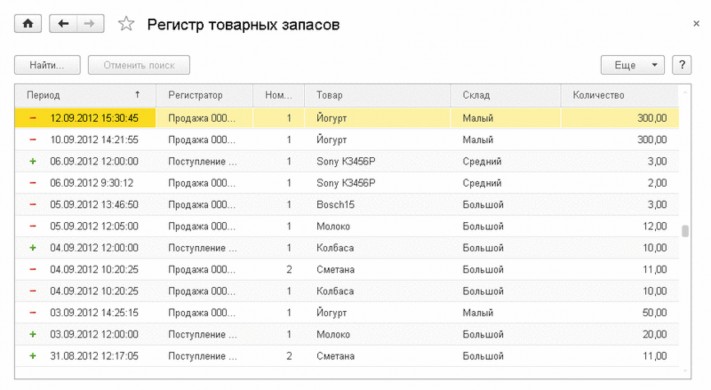Select Sony K3456P in the Поступление row
The height and width of the screenshot is (390, 711).
[346, 161]
